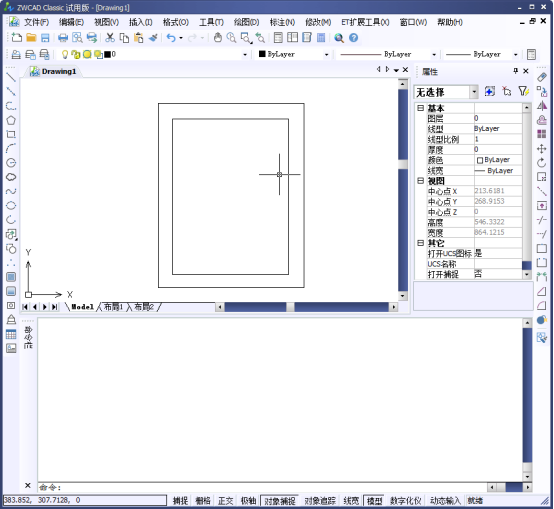
Task: Click the Quick Select icon in properties
Action: (523, 91)
